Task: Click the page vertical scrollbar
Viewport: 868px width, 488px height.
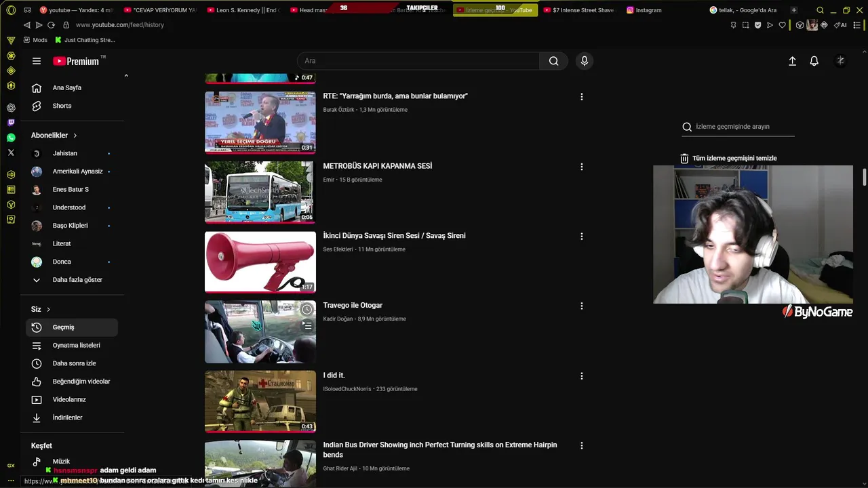Action: coord(865,177)
